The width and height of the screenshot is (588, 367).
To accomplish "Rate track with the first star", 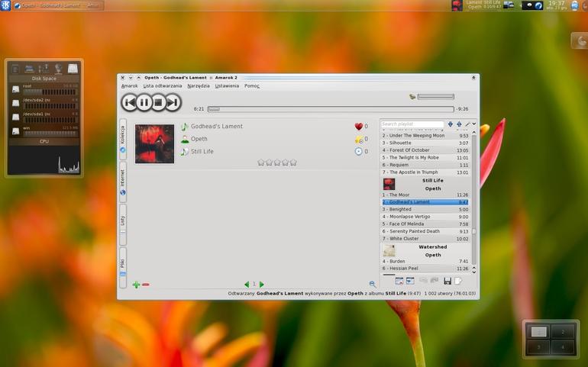I will point(261,163).
